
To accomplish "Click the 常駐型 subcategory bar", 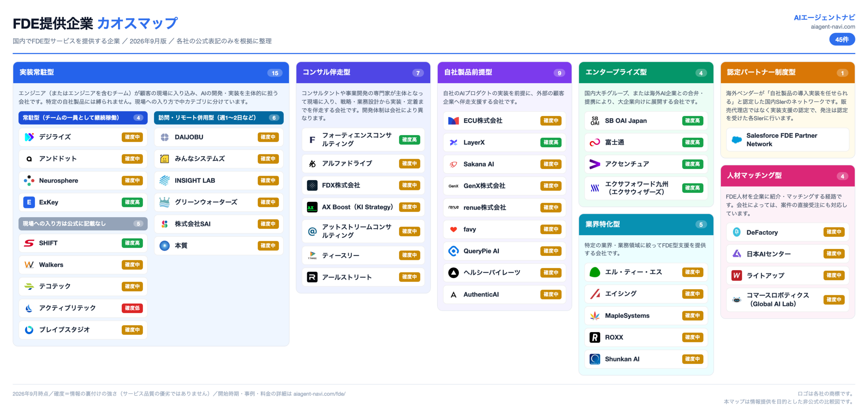I will (x=83, y=118).
